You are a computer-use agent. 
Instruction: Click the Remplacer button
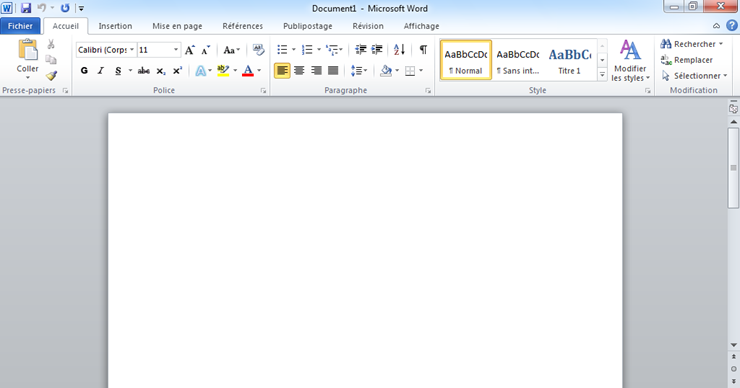click(x=687, y=60)
